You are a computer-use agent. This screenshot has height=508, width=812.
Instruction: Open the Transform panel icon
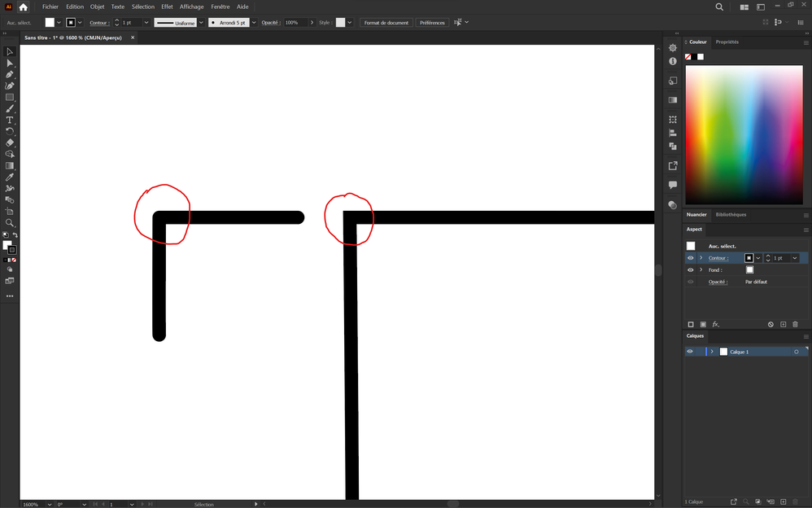coord(673,119)
